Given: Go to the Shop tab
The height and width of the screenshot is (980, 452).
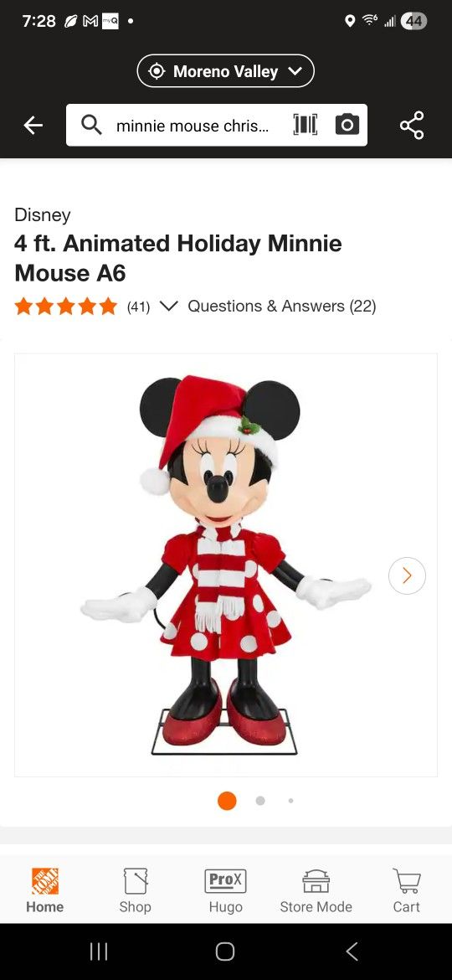Looking at the screenshot, I should [x=135, y=890].
